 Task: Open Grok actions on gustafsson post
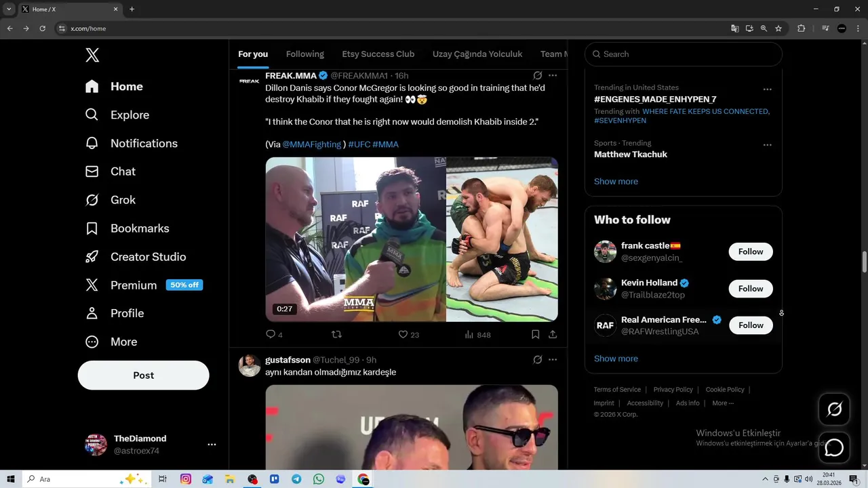coord(537,360)
